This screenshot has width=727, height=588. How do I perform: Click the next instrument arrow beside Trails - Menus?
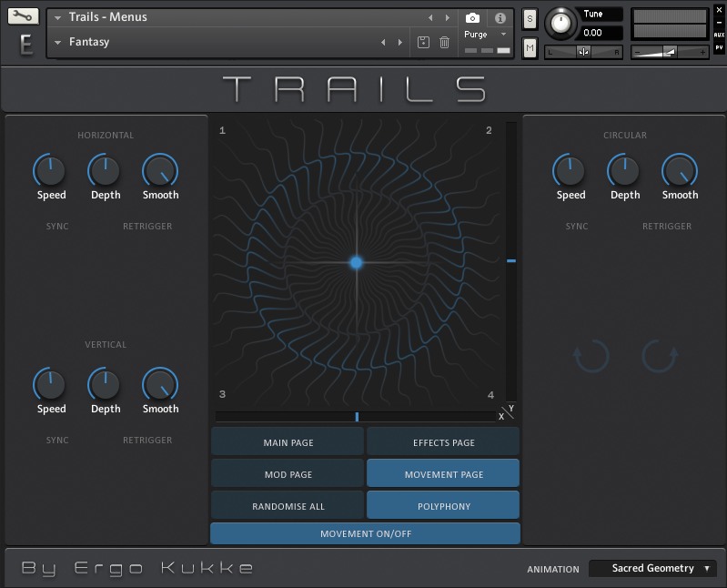pyautogui.click(x=447, y=17)
